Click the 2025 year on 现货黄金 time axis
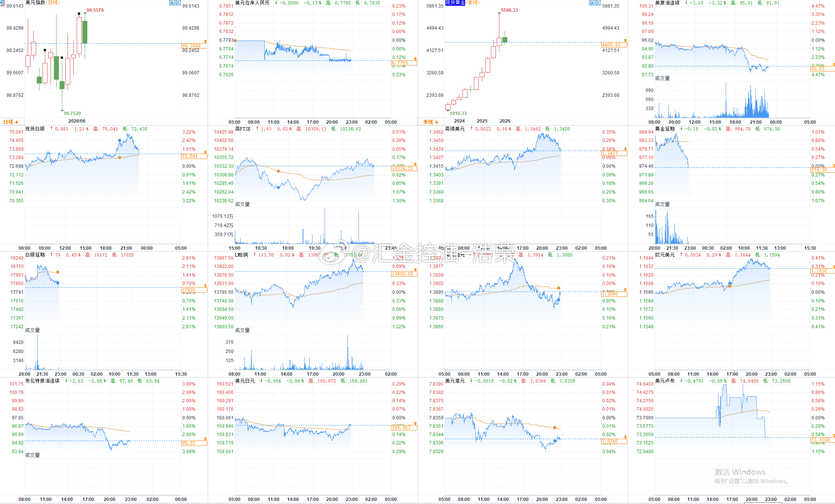The width and height of the screenshot is (835, 504). [482, 121]
